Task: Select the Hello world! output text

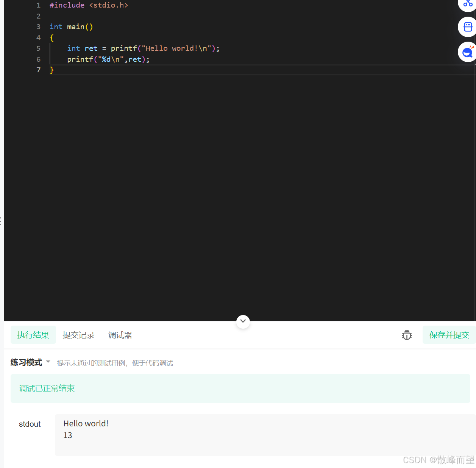Action: pos(86,423)
